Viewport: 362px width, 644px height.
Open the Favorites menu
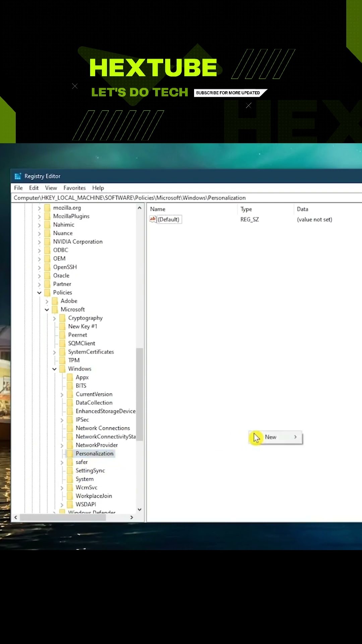74,188
